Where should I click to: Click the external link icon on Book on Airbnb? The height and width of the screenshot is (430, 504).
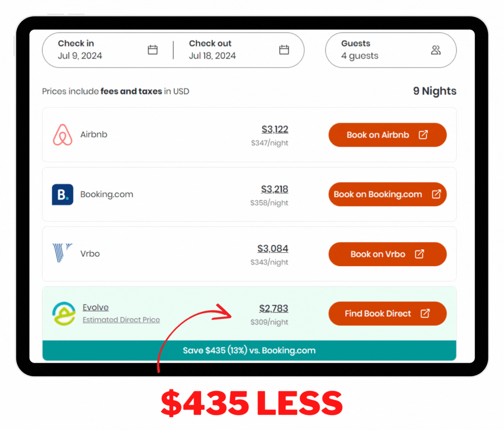point(423,135)
